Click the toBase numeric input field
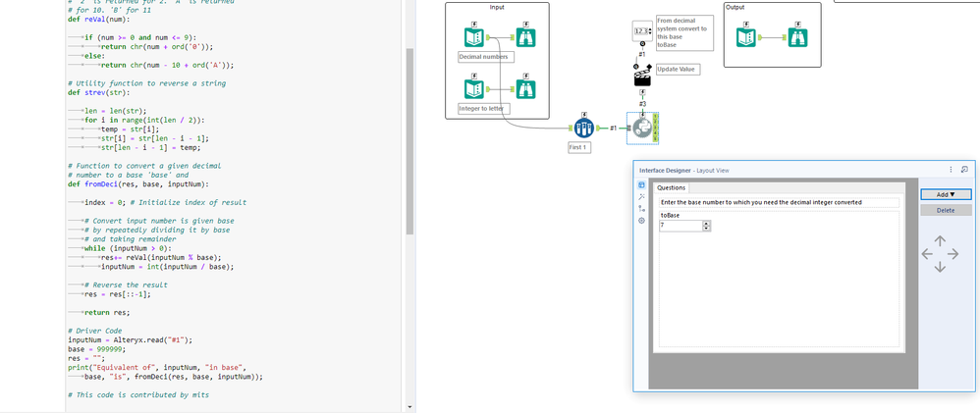Screen dimensions: 980x413 click(x=680, y=226)
